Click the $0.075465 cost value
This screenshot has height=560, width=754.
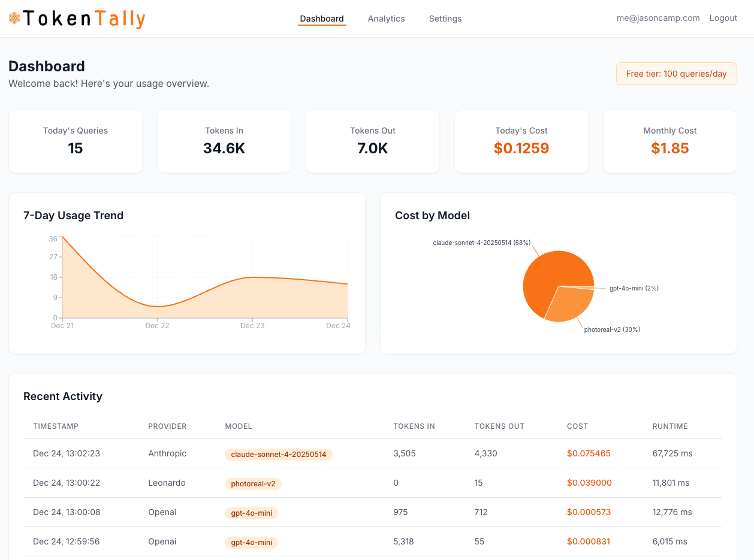589,453
